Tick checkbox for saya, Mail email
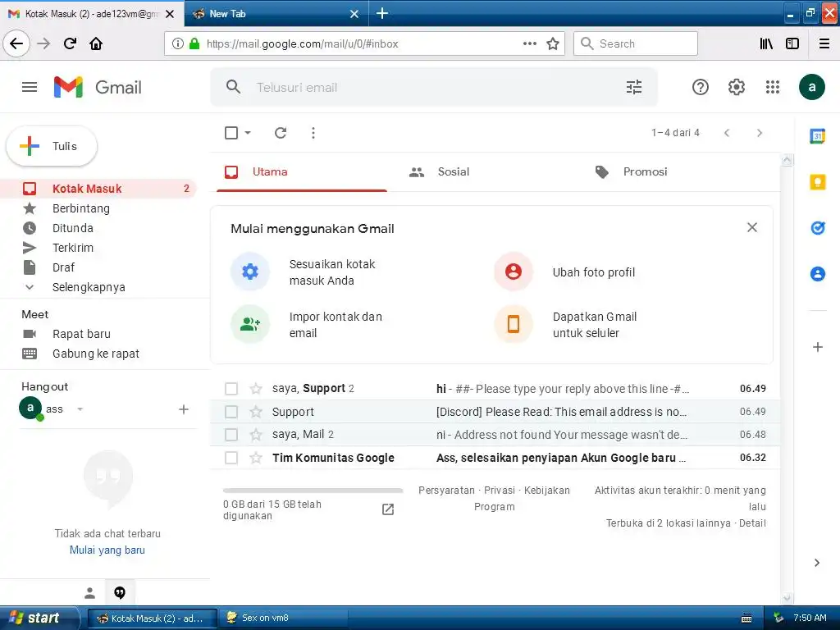 pyautogui.click(x=231, y=435)
